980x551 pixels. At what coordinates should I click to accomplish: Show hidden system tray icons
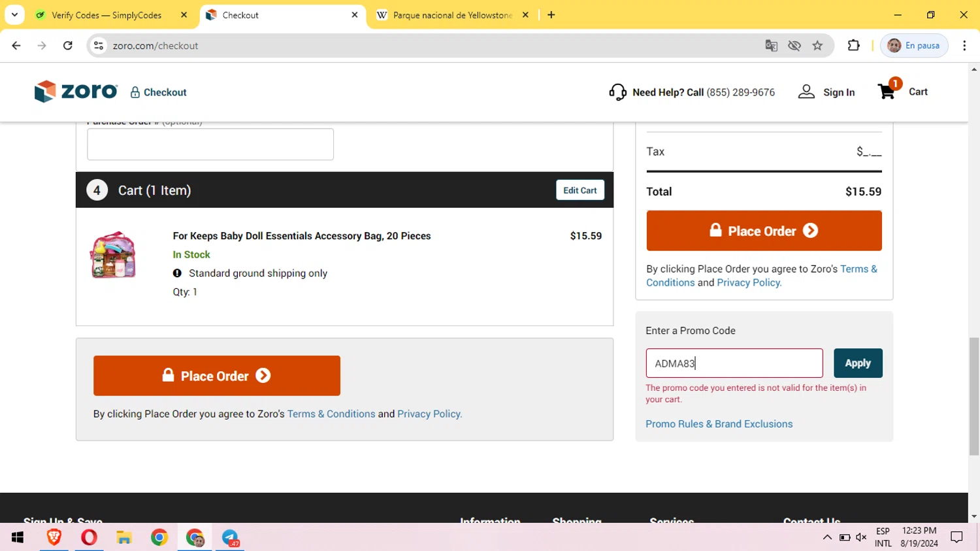click(x=827, y=537)
